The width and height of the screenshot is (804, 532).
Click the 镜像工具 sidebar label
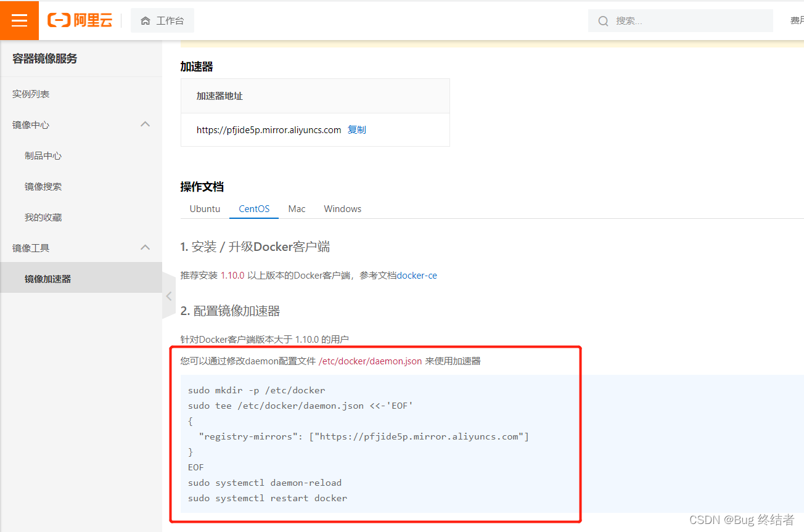pyautogui.click(x=31, y=248)
